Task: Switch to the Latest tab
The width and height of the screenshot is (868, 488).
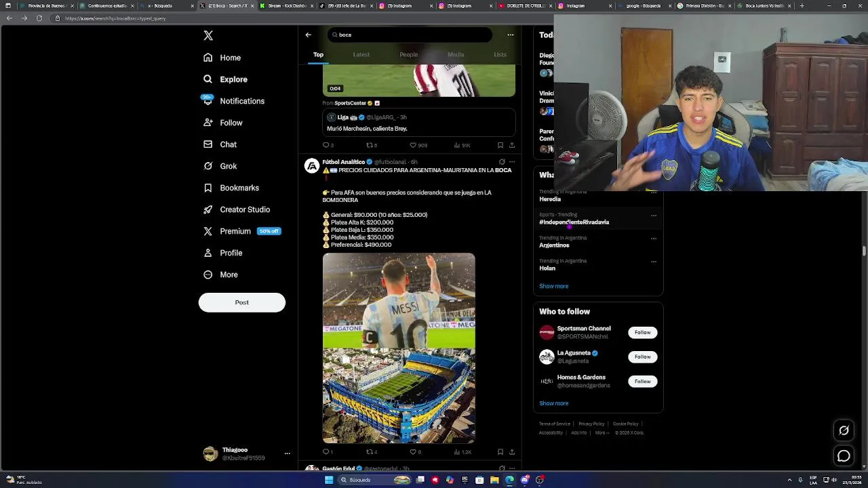Action: coord(361,55)
